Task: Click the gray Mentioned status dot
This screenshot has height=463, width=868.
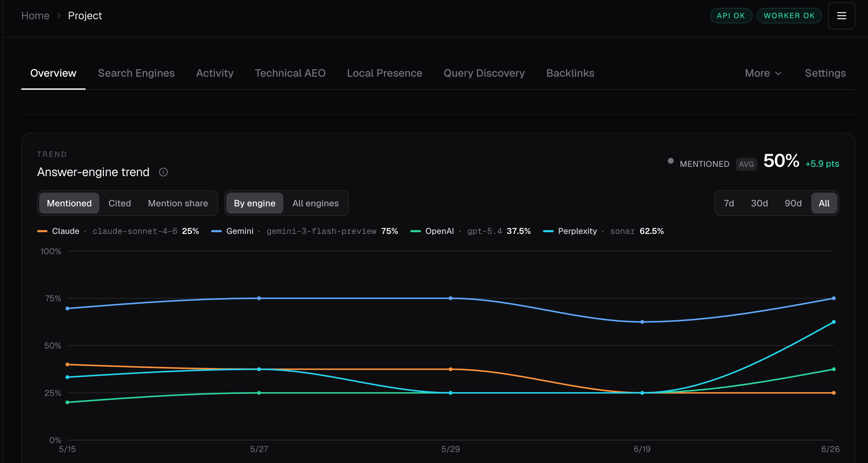Action: click(x=671, y=161)
